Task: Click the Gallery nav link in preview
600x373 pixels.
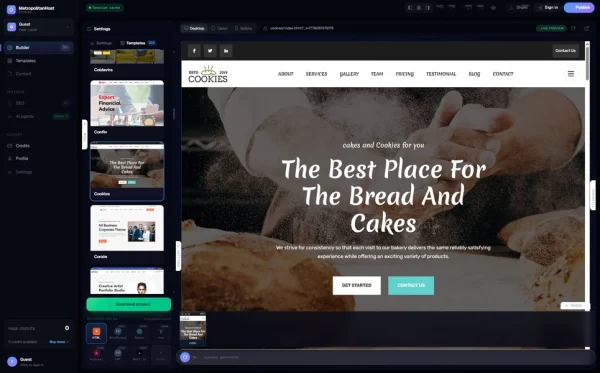Action: pos(349,74)
